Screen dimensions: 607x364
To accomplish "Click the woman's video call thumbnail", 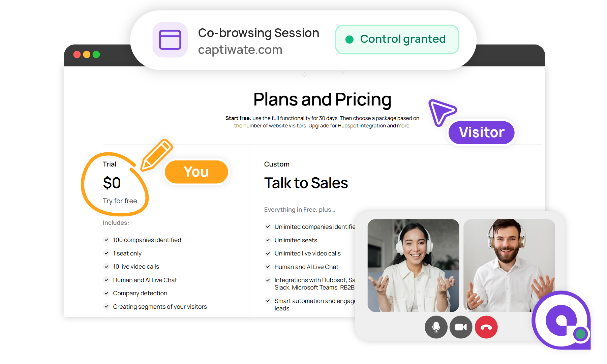I will [x=413, y=266].
